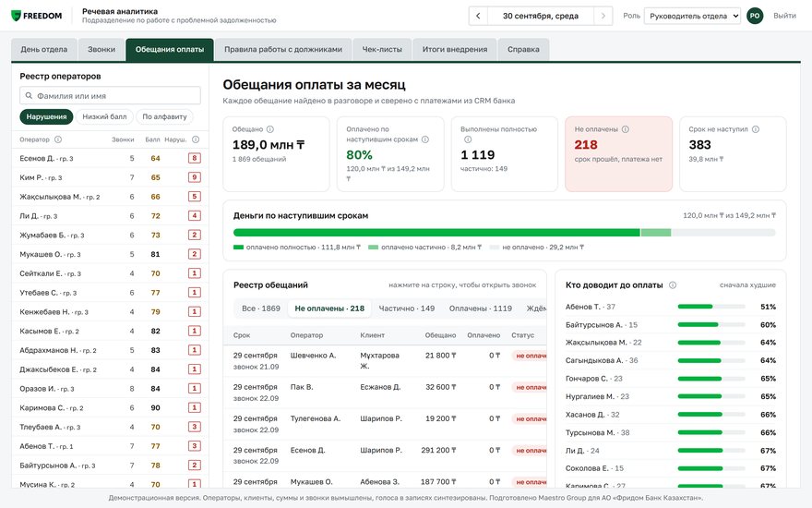Switch to Правила работы с должниками tab

tap(283, 49)
